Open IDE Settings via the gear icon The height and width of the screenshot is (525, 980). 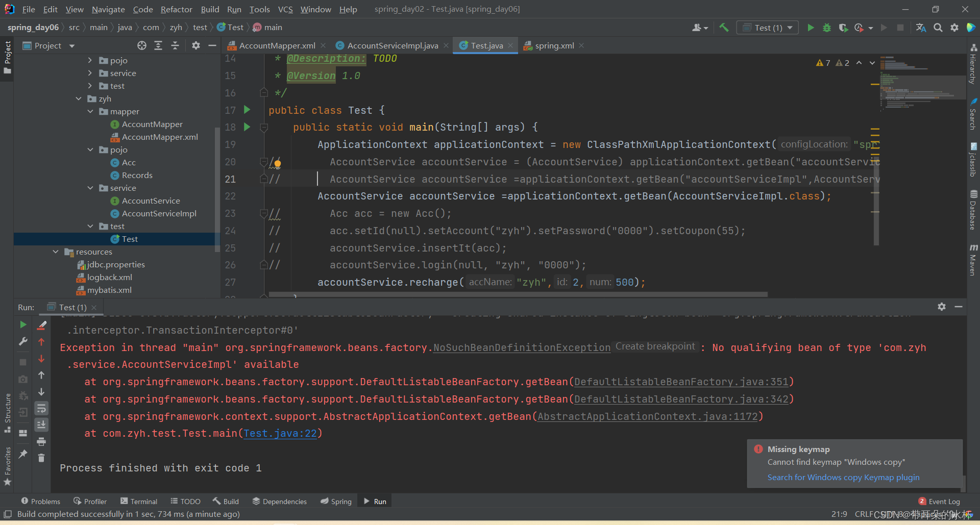coord(954,28)
